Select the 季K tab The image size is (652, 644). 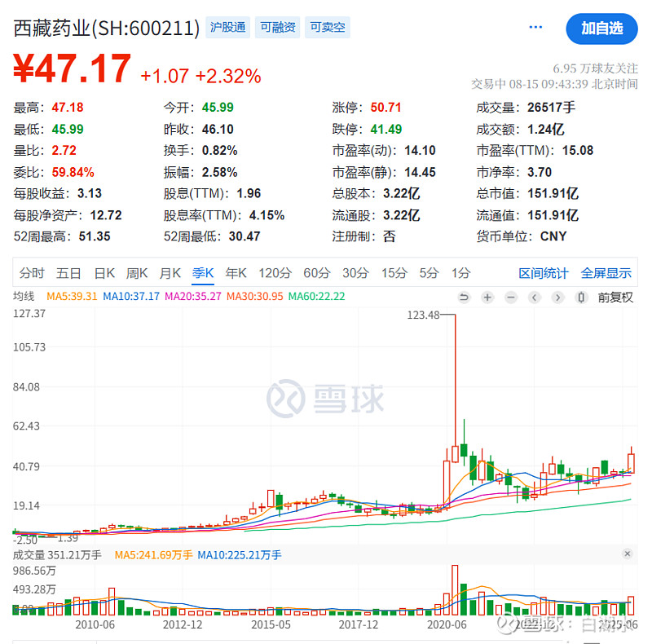(x=203, y=273)
